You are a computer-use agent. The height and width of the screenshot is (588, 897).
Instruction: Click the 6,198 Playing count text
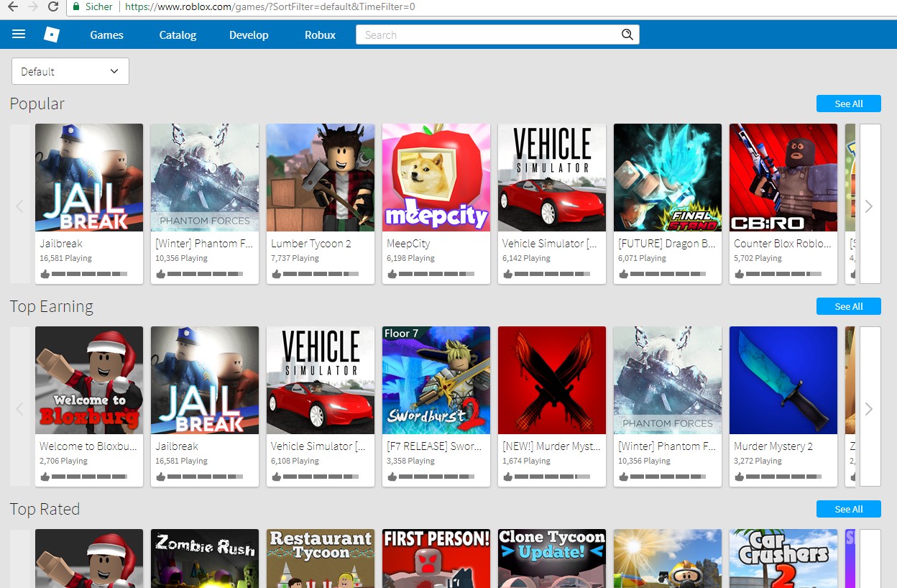[410, 258]
